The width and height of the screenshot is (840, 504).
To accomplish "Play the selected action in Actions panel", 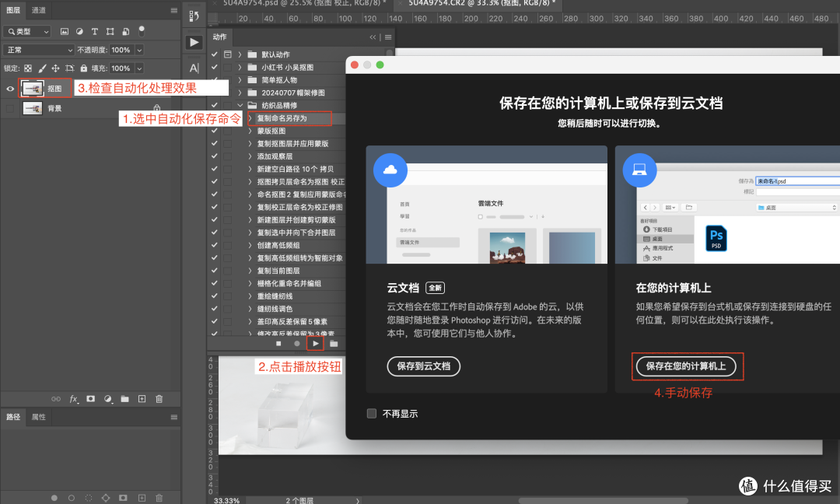I will 316,344.
